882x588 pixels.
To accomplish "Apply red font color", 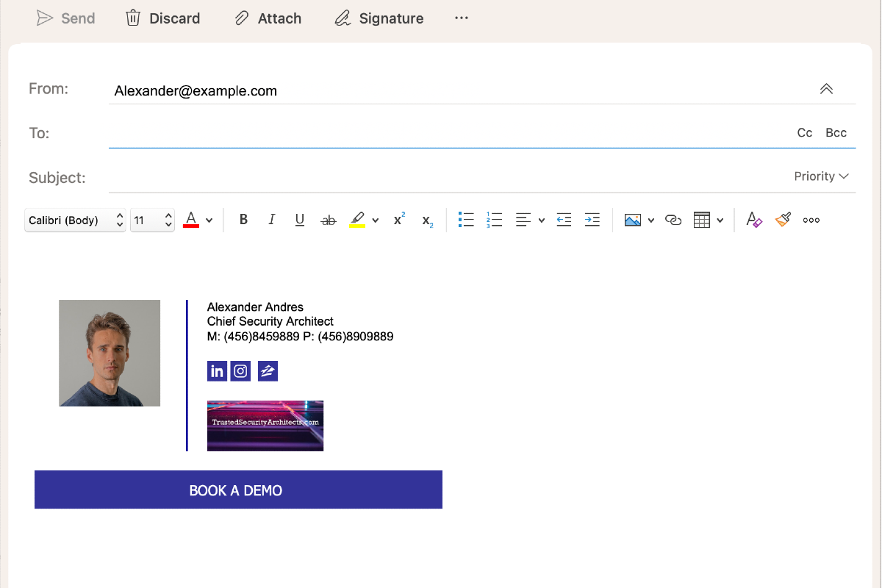I will tap(191, 220).
